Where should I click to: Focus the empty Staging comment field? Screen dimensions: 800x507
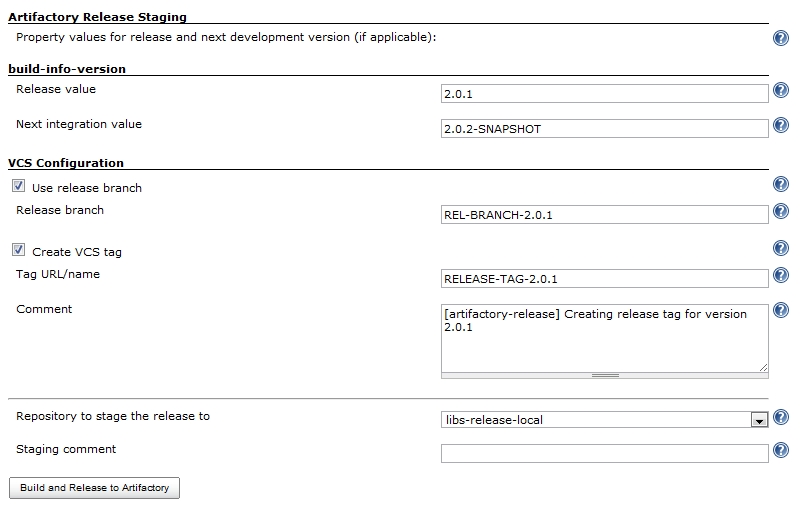(x=605, y=453)
